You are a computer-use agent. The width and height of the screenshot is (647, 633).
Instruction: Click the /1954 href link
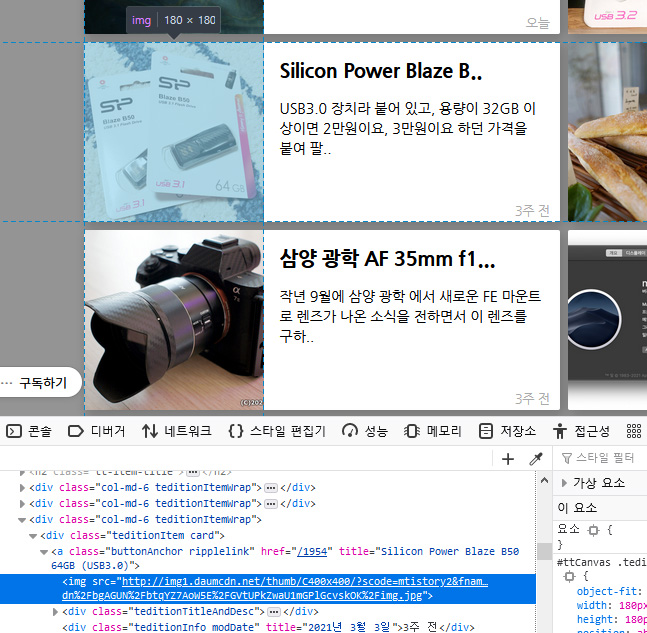click(x=312, y=552)
